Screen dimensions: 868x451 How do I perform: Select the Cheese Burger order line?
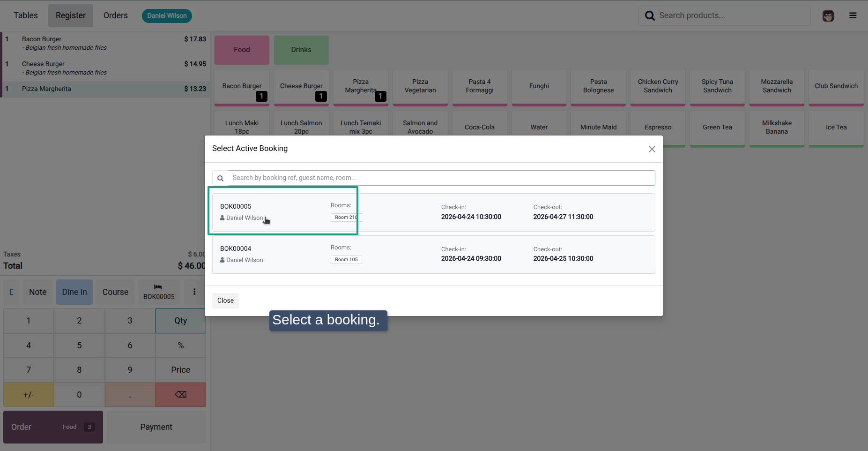pyautogui.click(x=105, y=68)
